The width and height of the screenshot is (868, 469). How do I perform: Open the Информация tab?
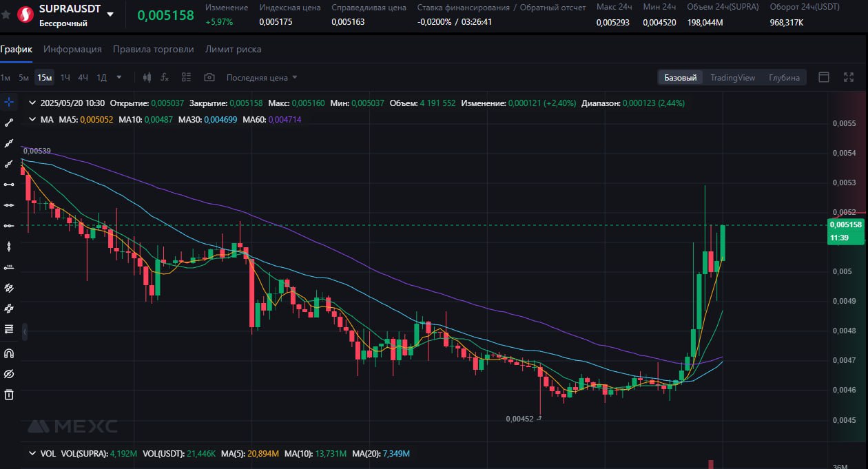[72, 49]
